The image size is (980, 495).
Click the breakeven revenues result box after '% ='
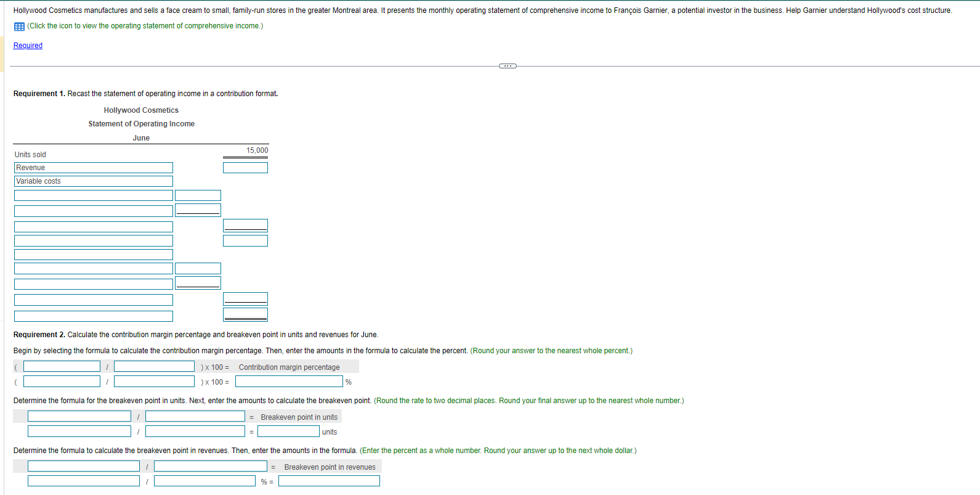point(329,481)
